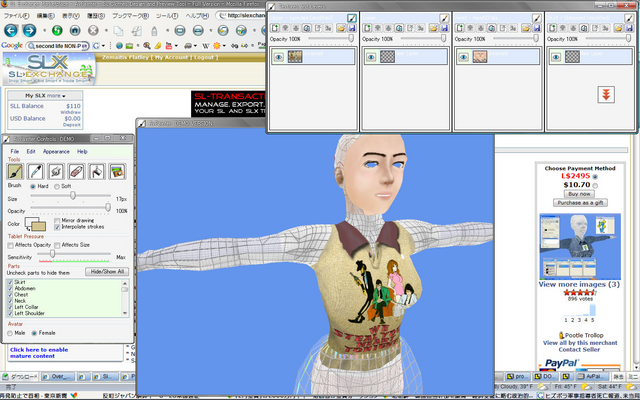
Task: Select the eyedropper color picker tool
Action: (36, 171)
